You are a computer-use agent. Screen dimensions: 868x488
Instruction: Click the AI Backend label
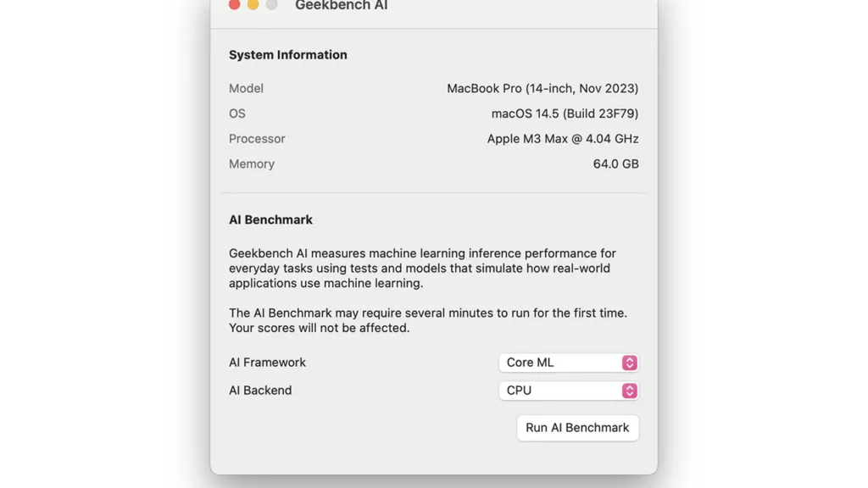tap(260, 390)
